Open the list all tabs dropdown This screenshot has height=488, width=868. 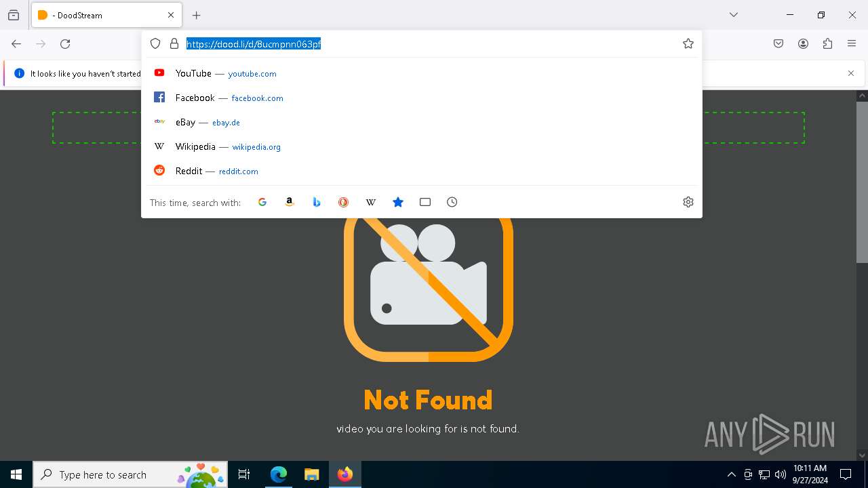(734, 15)
